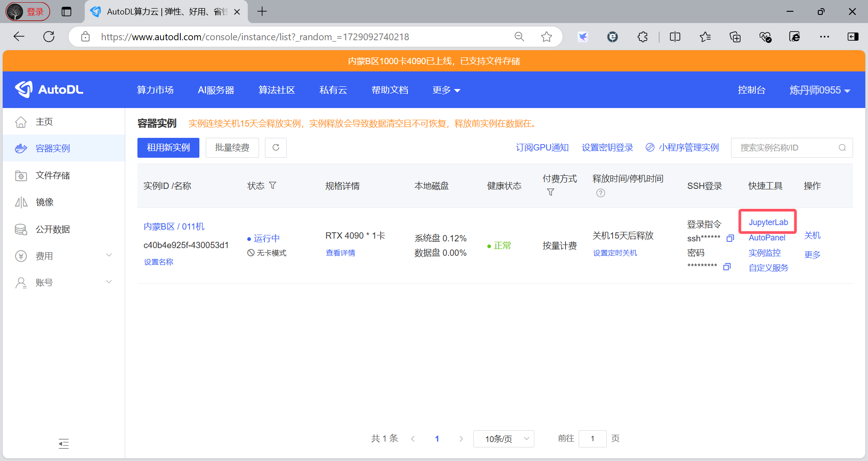Open 控制台 in top navigation
This screenshot has height=461, width=868.
(751, 90)
